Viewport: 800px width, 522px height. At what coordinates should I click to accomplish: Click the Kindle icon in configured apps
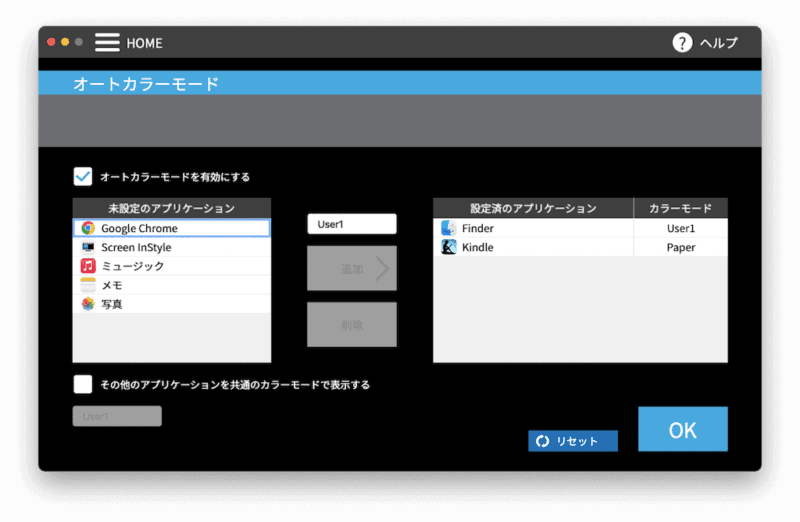click(448, 247)
